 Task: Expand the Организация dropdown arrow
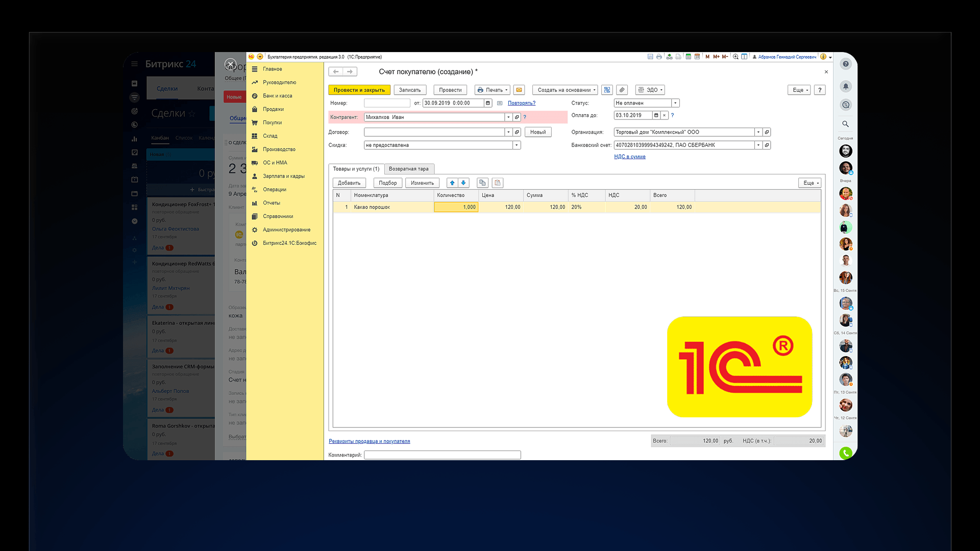(x=758, y=132)
